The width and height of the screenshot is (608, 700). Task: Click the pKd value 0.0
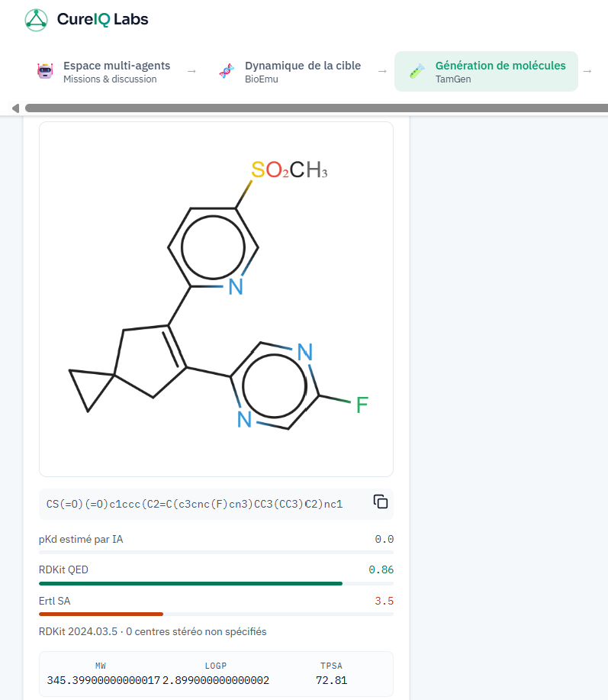coord(384,539)
